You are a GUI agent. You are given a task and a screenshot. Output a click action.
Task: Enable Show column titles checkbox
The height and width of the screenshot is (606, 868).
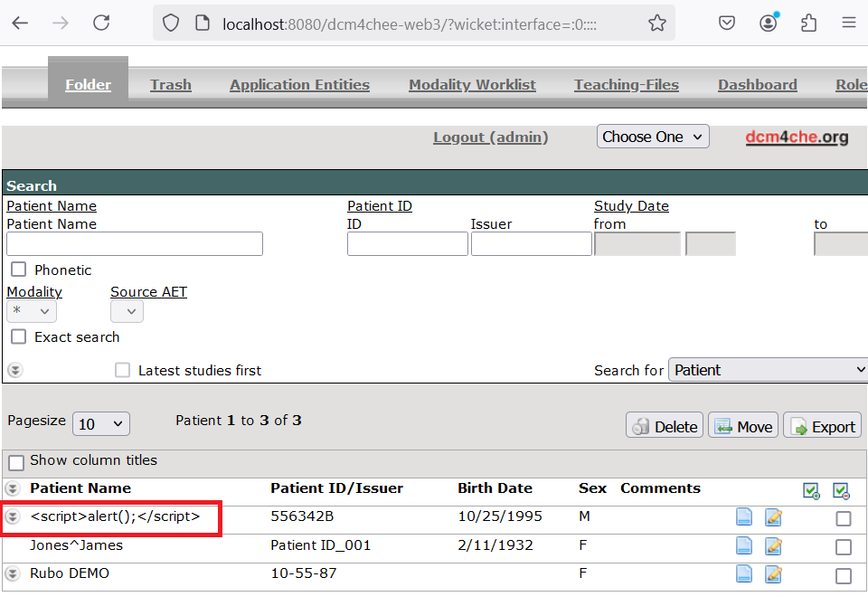click(x=16, y=462)
